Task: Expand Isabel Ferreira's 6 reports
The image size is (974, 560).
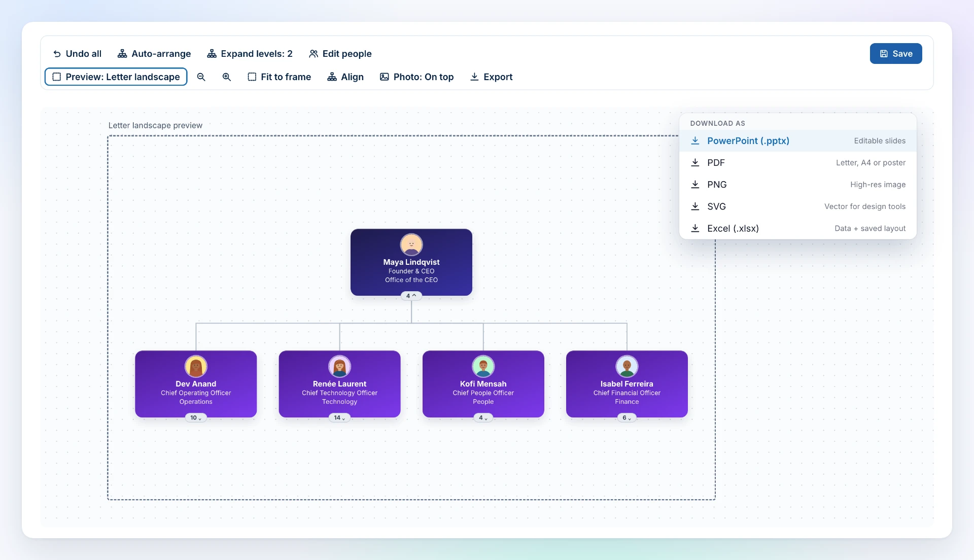Action: (627, 418)
